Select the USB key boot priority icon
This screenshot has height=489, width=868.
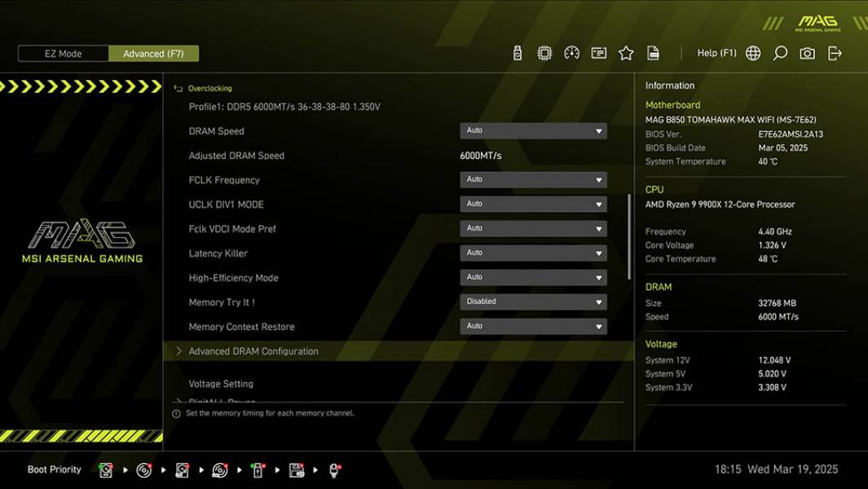[x=258, y=470]
